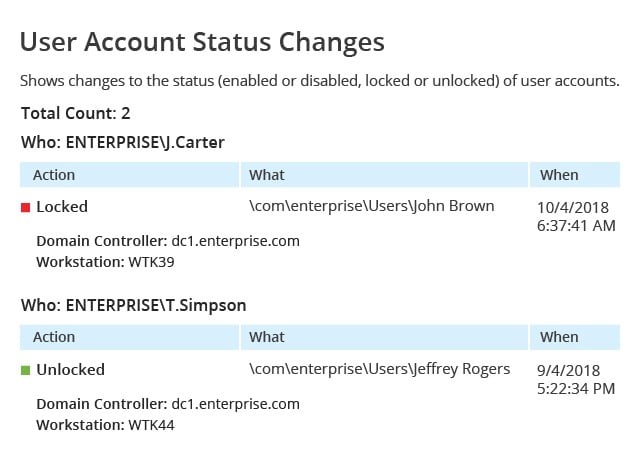Click the Total Count: 2 label
640x450 pixels.
pyautogui.click(x=76, y=113)
